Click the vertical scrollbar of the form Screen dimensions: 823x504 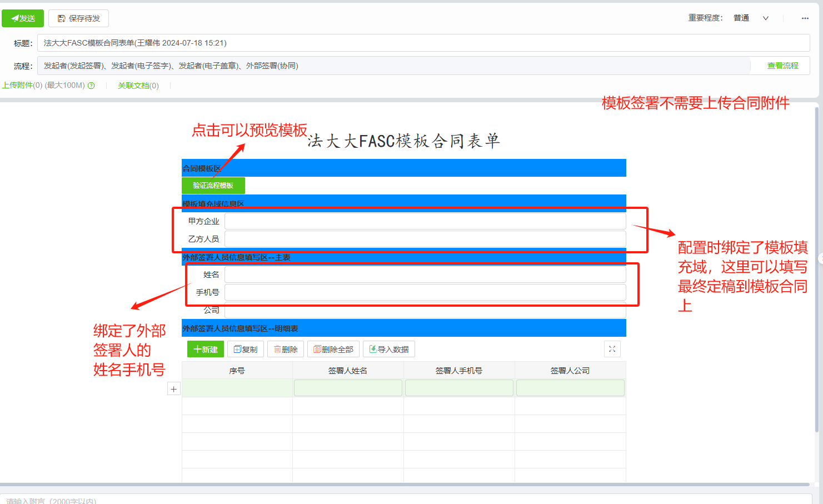(816, 270)
